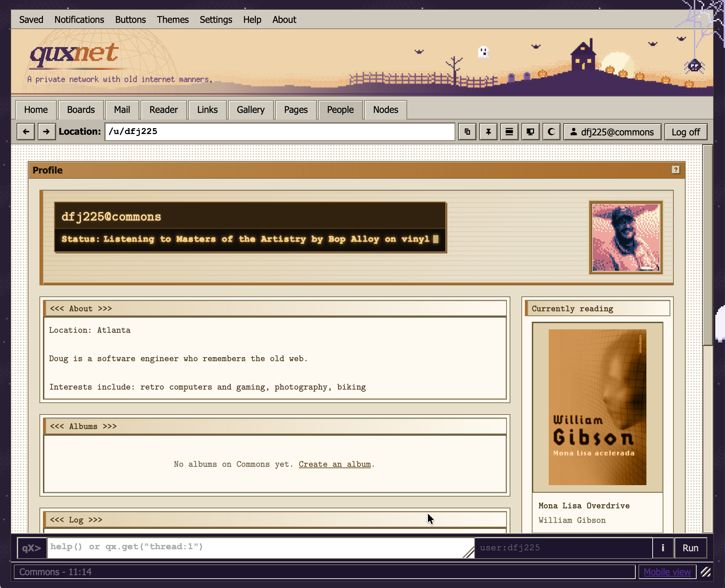This screenshot has height=588, width=725.
Task: Click the 'Mona Lisa Overdrive' title text
Action: 584,506
